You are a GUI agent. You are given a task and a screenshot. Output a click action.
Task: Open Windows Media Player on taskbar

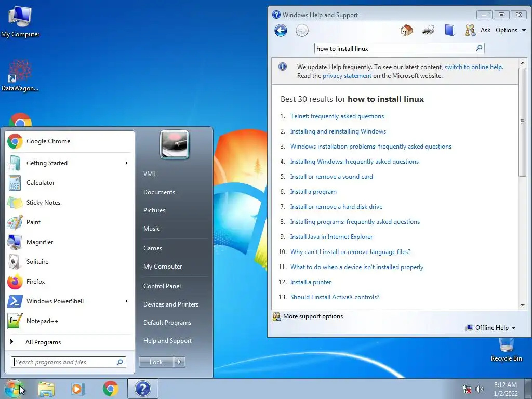pyautogui.click(x=78, y=389)
